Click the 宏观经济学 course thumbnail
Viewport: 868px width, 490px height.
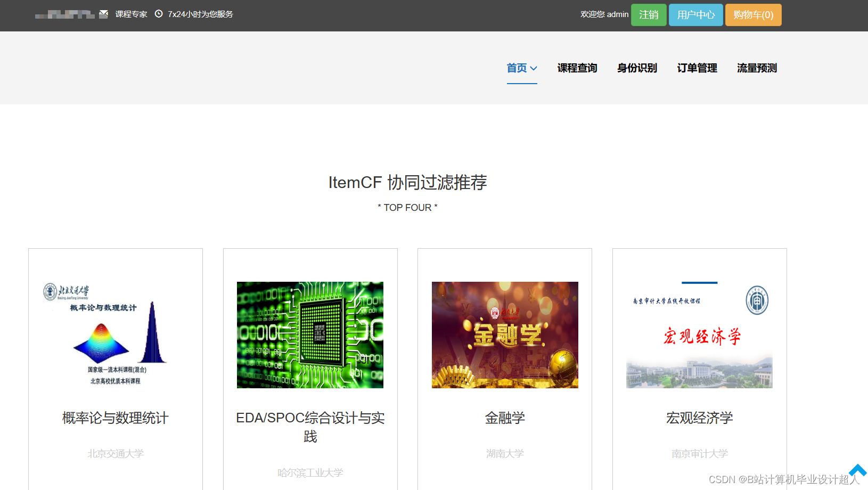pyautogui.click(x=699, y=335)
